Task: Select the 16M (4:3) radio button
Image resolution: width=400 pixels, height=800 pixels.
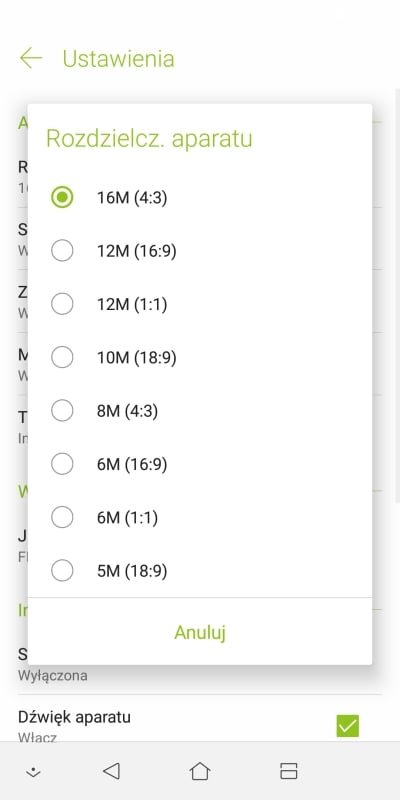Action: point(62,197)
